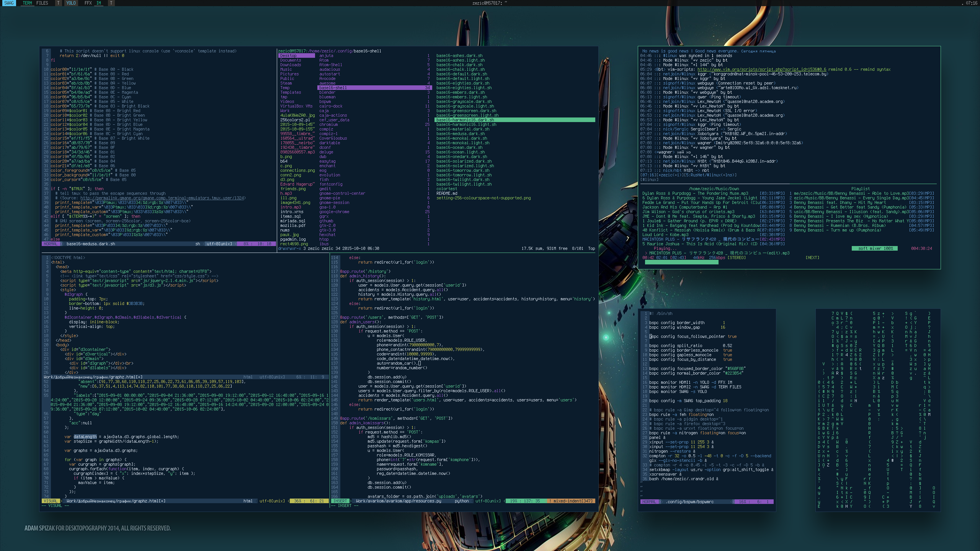The width and height of the screenshot is (980, 551).
Task: Select playlist track Benny Benassi - Able to Love
Action: point(861,193)
